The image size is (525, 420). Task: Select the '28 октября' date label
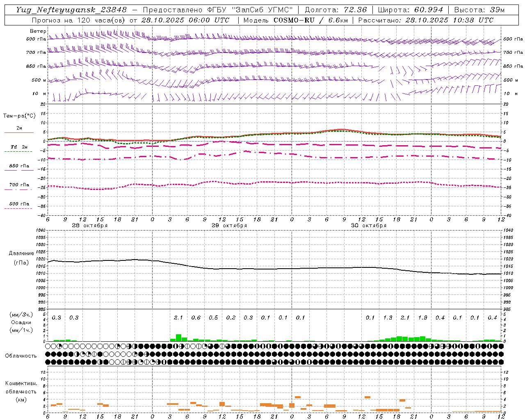90,226
